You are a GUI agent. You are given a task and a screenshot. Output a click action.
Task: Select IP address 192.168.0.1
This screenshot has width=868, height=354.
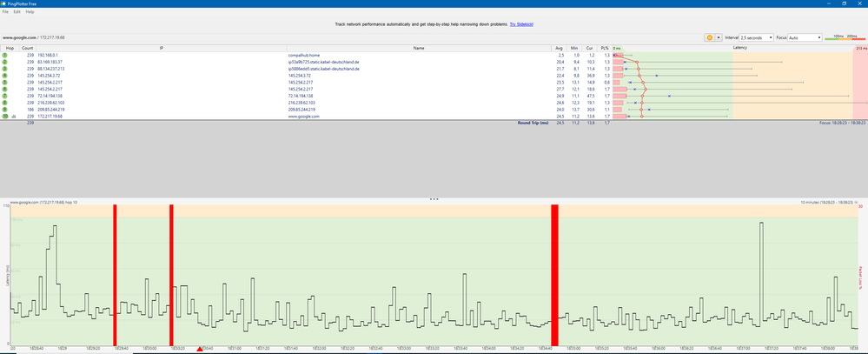coord(48,56)
